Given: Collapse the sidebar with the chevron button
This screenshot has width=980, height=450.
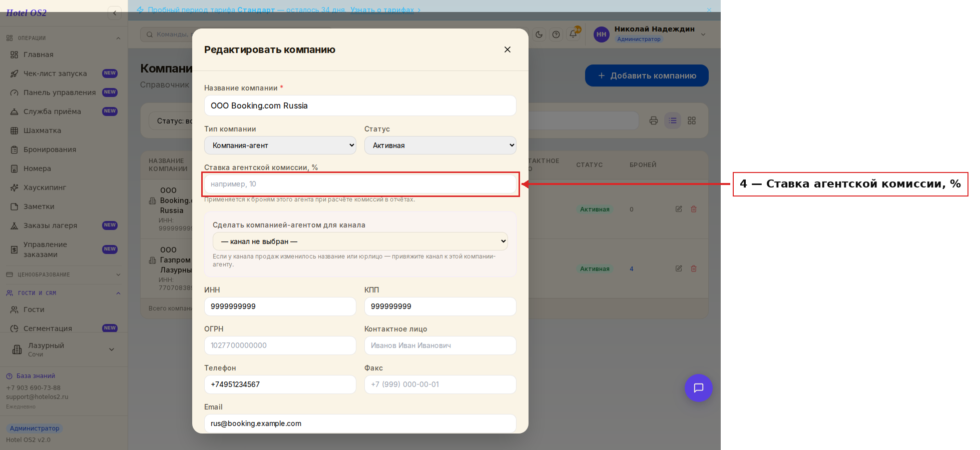Looking at the screenshot, I should [x=115, y=13].
